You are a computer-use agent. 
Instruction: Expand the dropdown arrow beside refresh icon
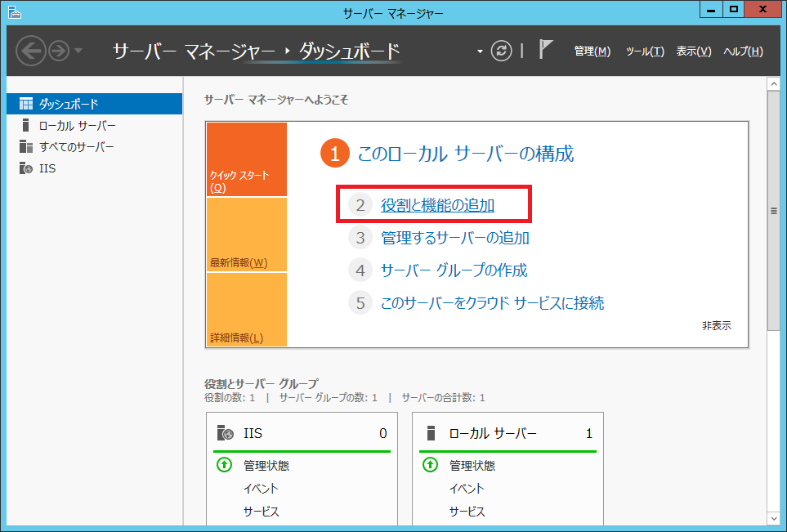pyautogui.click(x=481, y=51)
